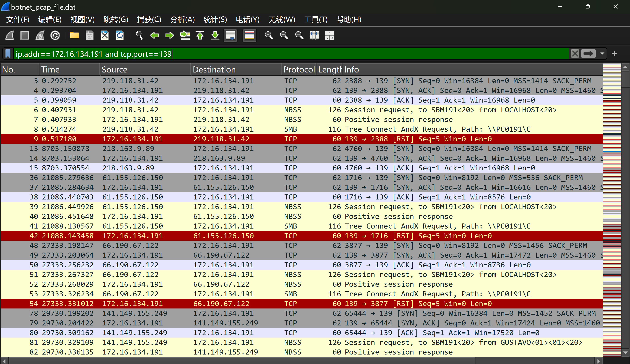Toggle auto-scroll during live capture
This screenshot has height=364, width=630.
click(x=230, y=36)
